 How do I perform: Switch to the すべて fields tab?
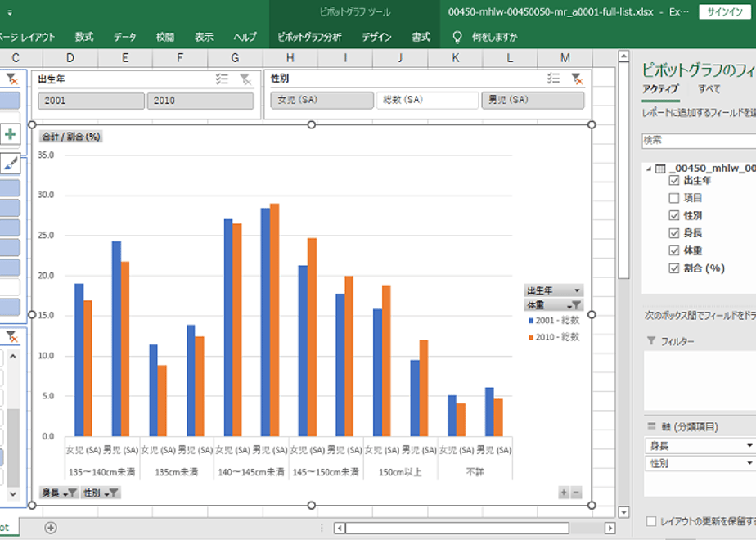[709, 88]
